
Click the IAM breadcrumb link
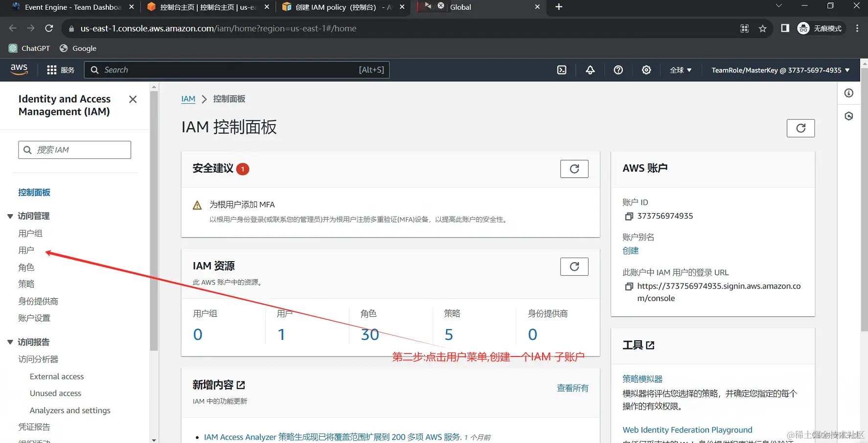(188, 99)
